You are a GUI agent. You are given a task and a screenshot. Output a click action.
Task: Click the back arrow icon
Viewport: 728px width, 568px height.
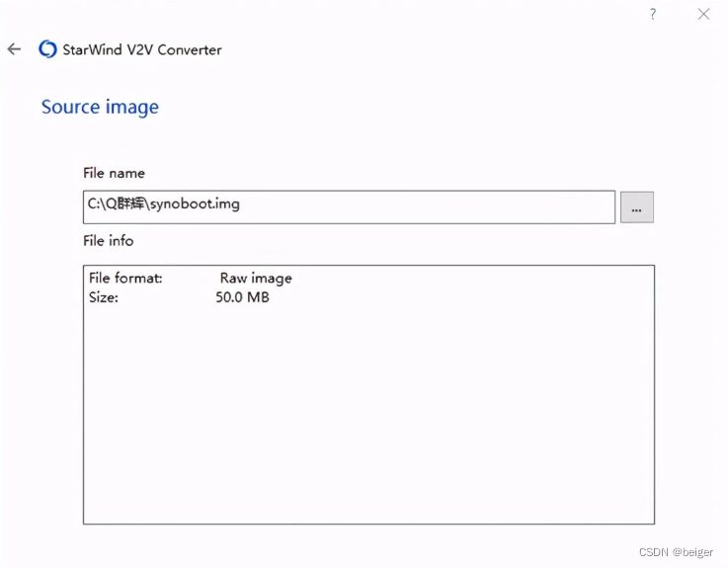point(14,49)
